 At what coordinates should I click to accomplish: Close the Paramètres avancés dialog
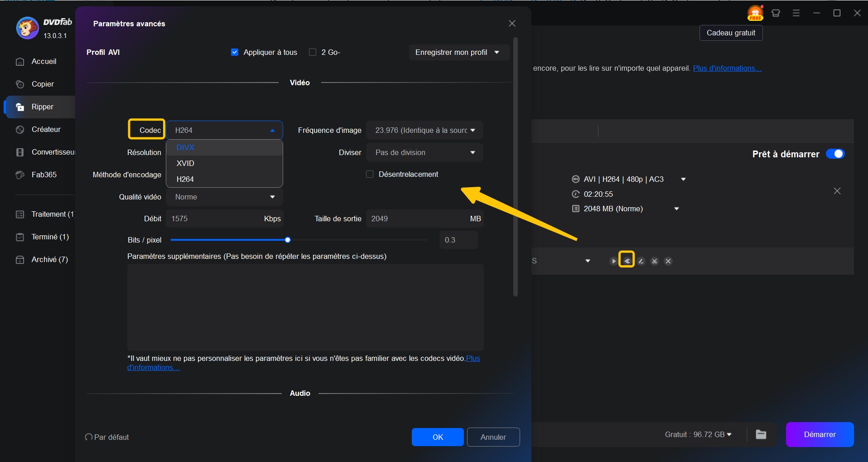point(512,24)
